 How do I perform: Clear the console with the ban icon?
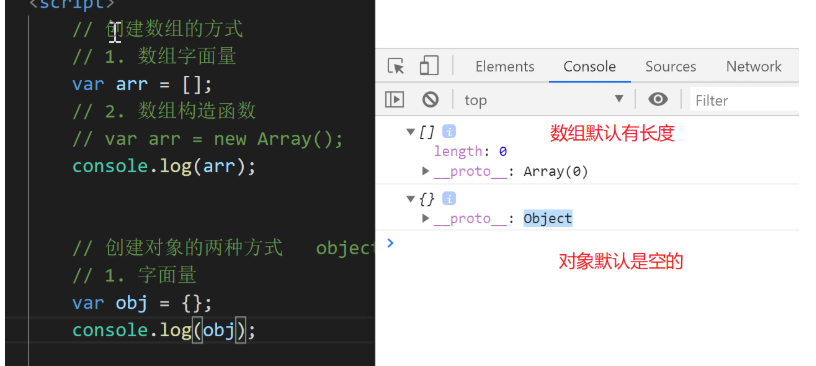[430, 99]
